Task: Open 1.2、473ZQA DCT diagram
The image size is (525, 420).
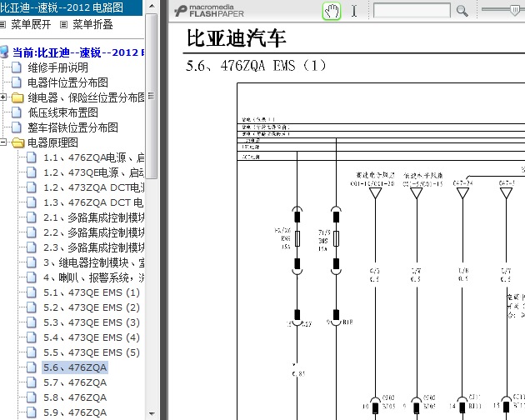Action: (x=93, y=187)
